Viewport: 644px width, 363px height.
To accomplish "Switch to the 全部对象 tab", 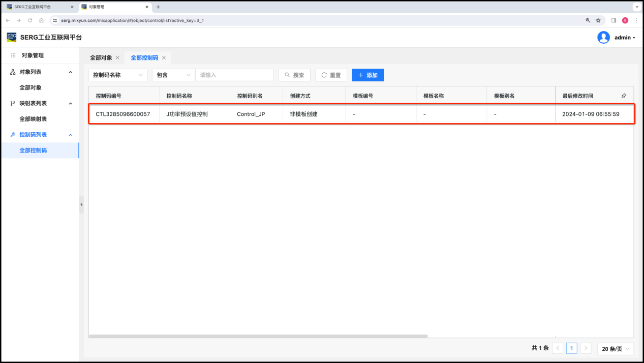I will pos(101,58).
